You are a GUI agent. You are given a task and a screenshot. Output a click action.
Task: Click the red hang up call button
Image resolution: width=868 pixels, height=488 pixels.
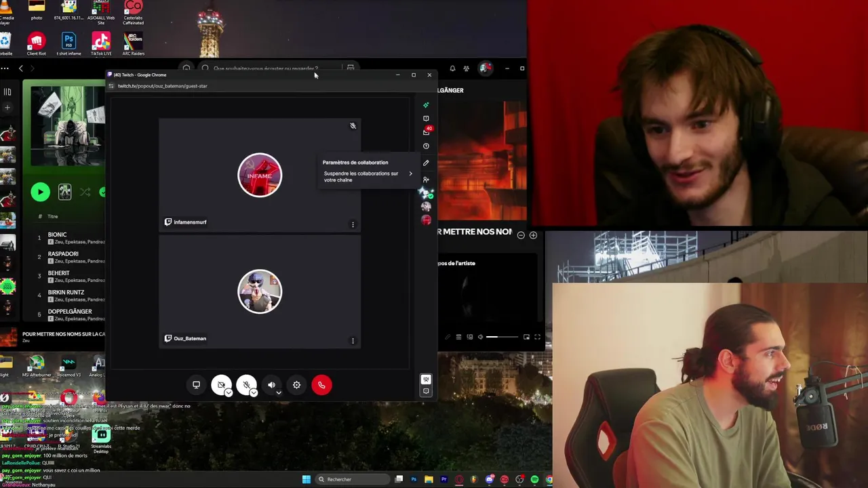321,385
